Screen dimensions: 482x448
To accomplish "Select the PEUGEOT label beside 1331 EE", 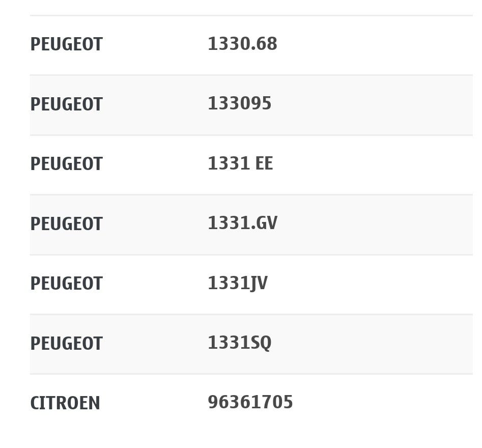I will (x=66, y=164).
